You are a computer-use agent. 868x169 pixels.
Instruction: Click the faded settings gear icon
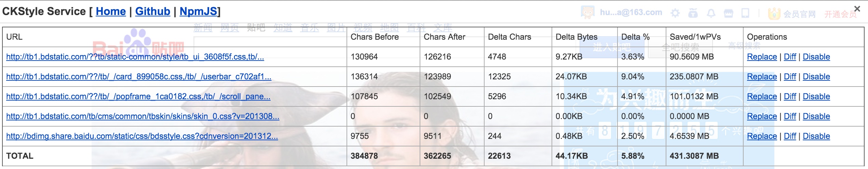[x=675, y=13]
